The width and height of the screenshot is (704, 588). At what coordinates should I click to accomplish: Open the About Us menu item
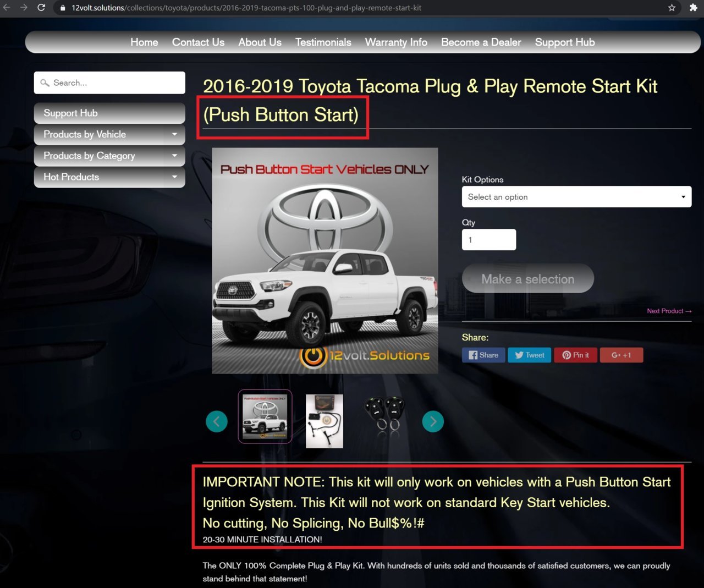point(260,42)
